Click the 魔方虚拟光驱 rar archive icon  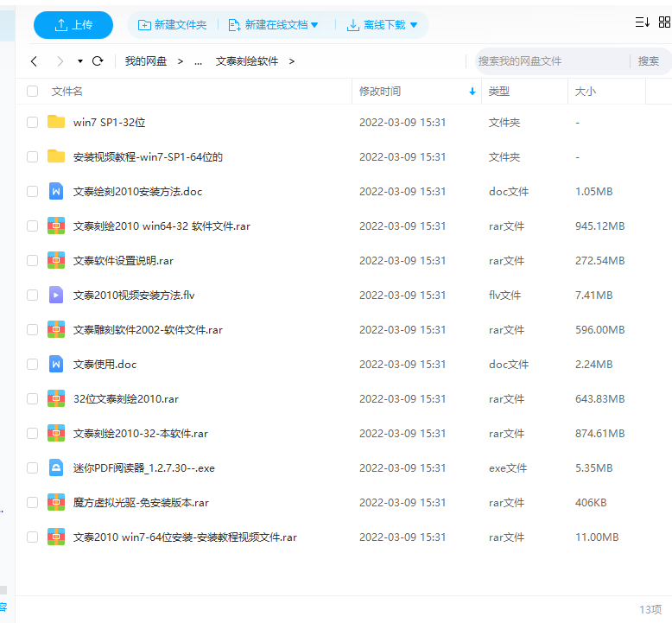tap(56, 502)
